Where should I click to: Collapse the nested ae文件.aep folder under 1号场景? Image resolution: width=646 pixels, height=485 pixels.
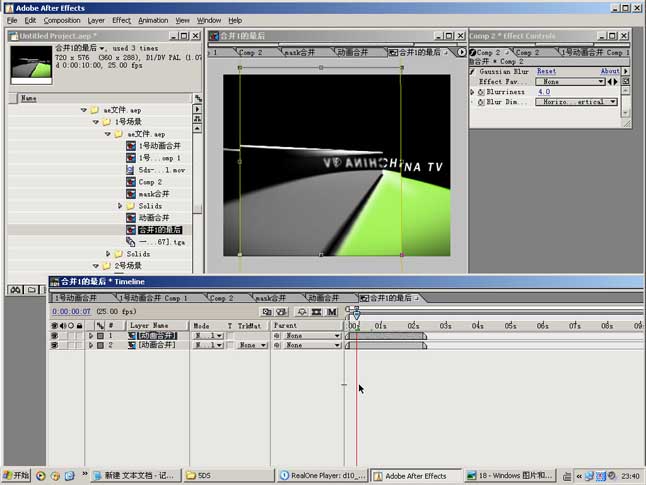[x=108, y=134]
